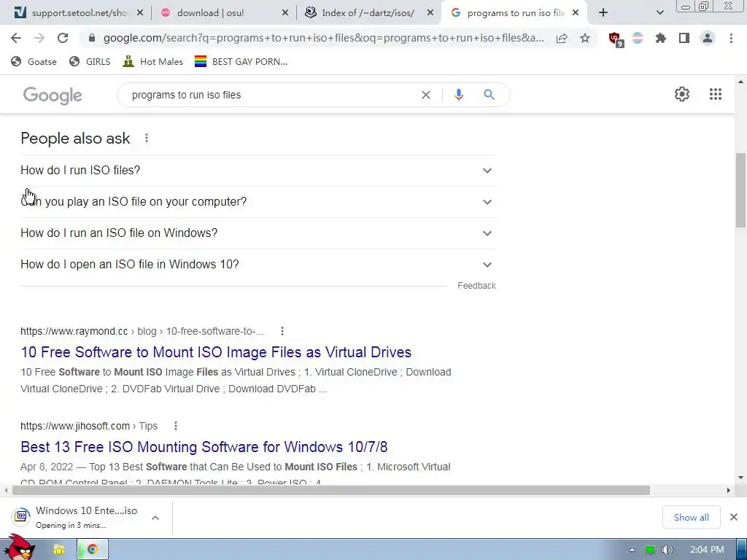Click the Google logo
The height and width of the screenshot is (560, 747).
53,96
